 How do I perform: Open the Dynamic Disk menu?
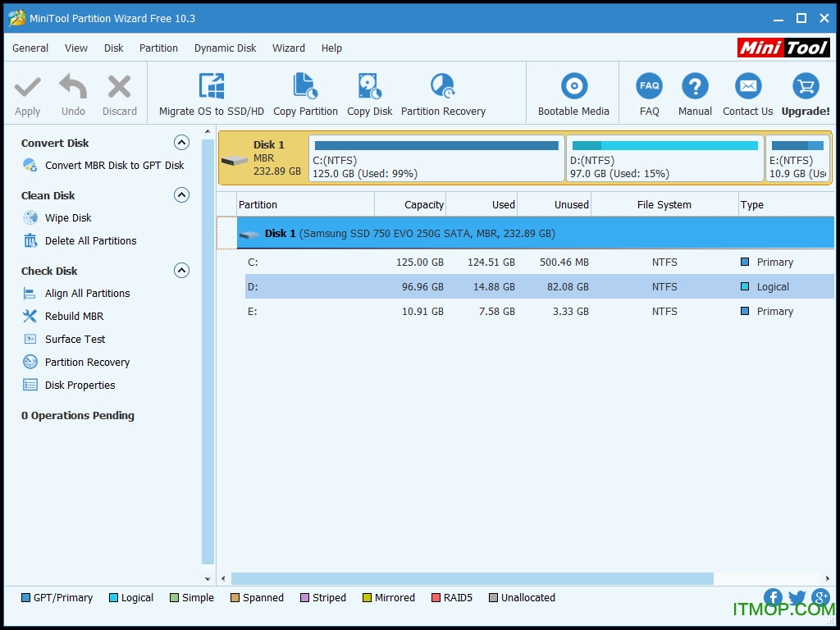[225, 48]
